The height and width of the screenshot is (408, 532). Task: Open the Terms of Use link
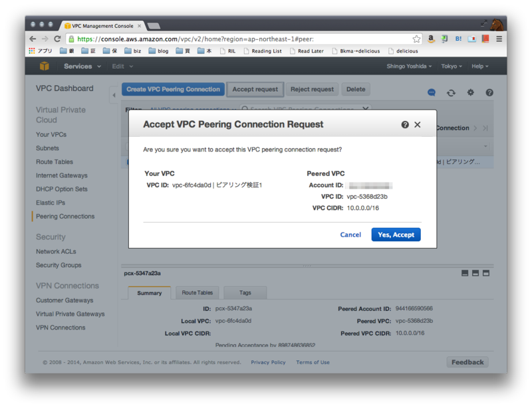click(x=313, y=362)
